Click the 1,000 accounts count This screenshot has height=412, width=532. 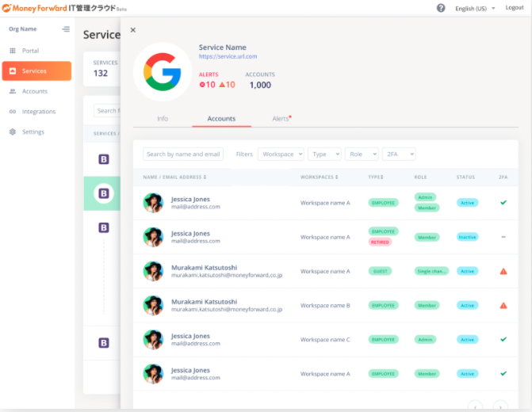(x=260, y=85)
